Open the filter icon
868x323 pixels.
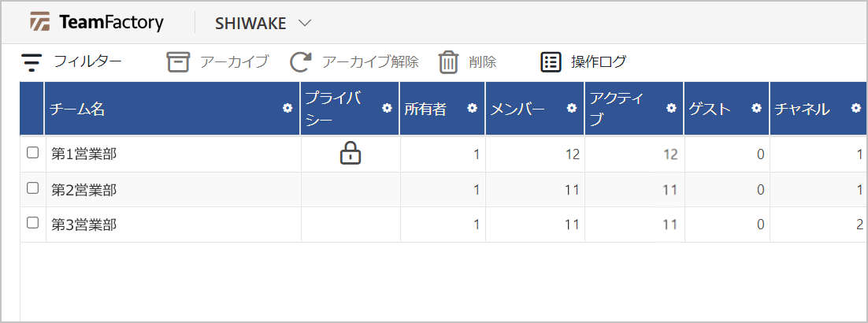[32, 62]
